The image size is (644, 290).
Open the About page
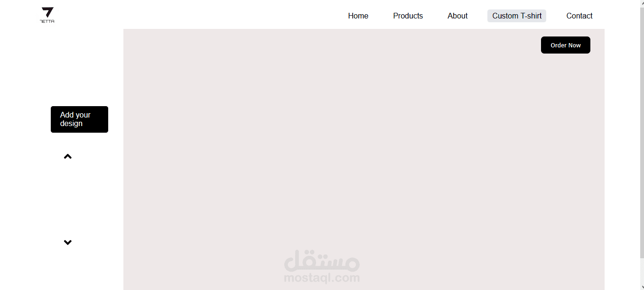click(457, 16)
